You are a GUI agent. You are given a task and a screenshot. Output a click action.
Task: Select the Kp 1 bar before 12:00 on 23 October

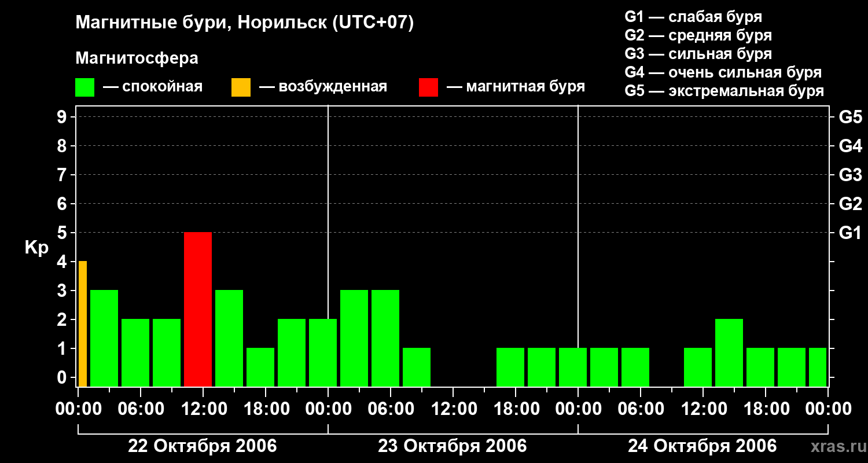(417, 368)
